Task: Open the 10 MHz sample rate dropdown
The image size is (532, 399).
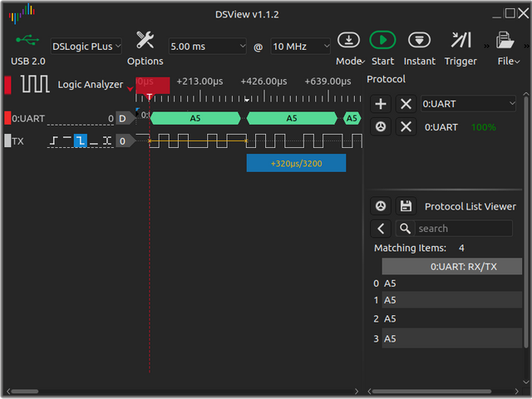Action: [300, 47]
